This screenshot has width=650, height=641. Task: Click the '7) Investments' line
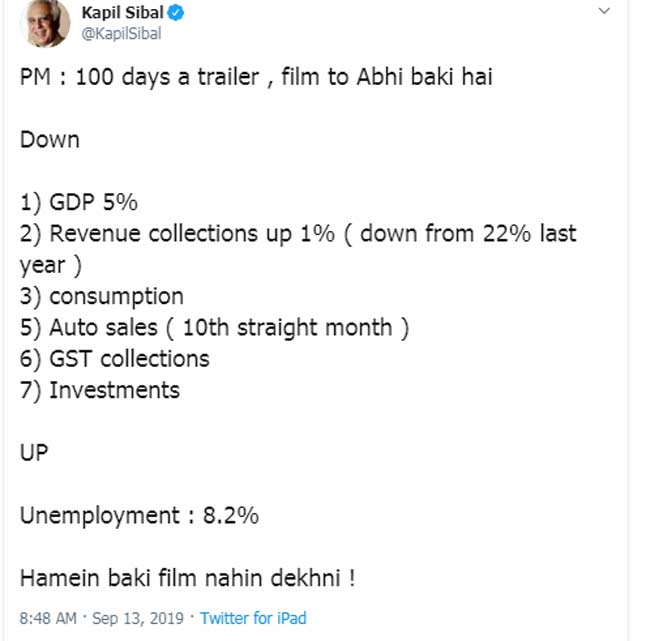(99, 391)
